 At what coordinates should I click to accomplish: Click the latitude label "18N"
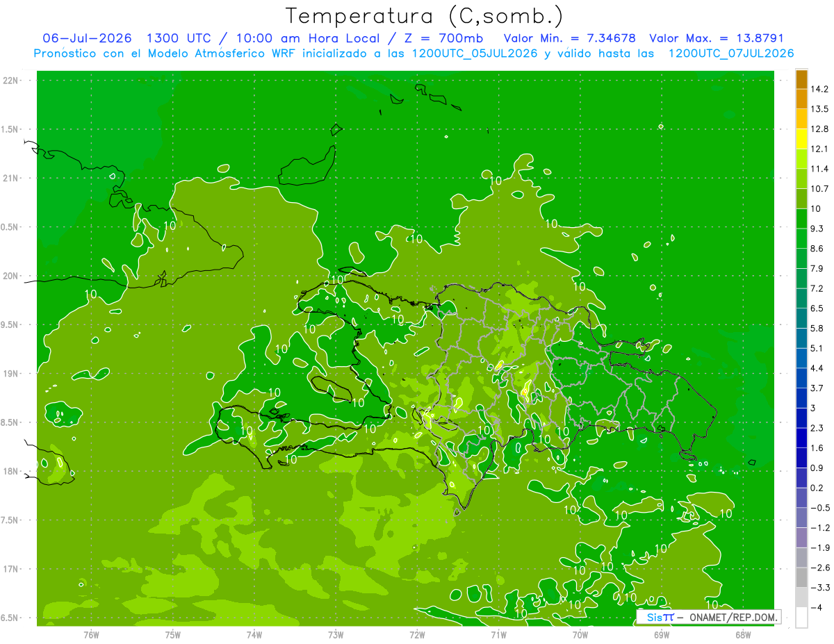[x=11, y=471]
